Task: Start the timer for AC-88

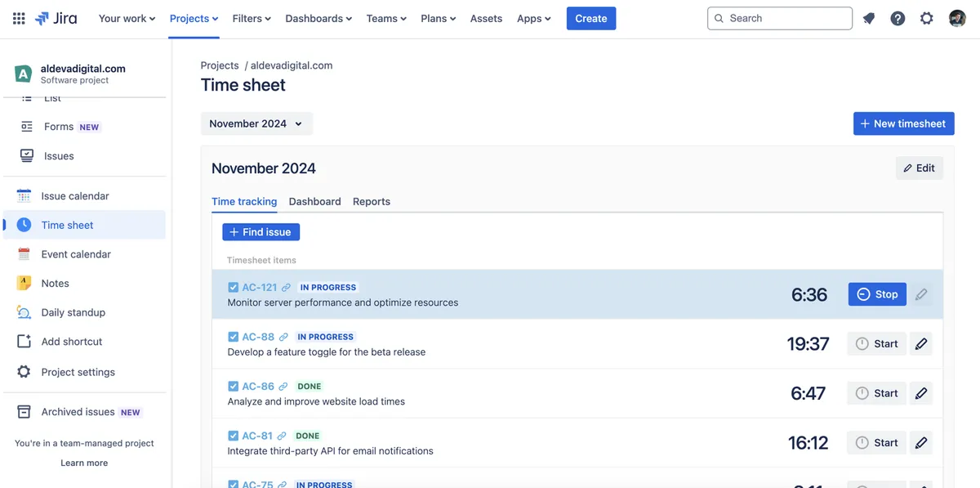Action: (877, 344)
